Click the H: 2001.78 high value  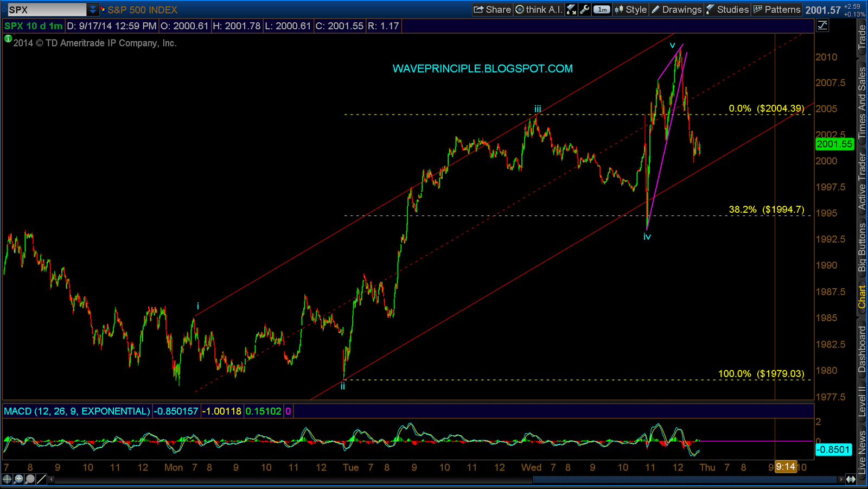[237, 26]
